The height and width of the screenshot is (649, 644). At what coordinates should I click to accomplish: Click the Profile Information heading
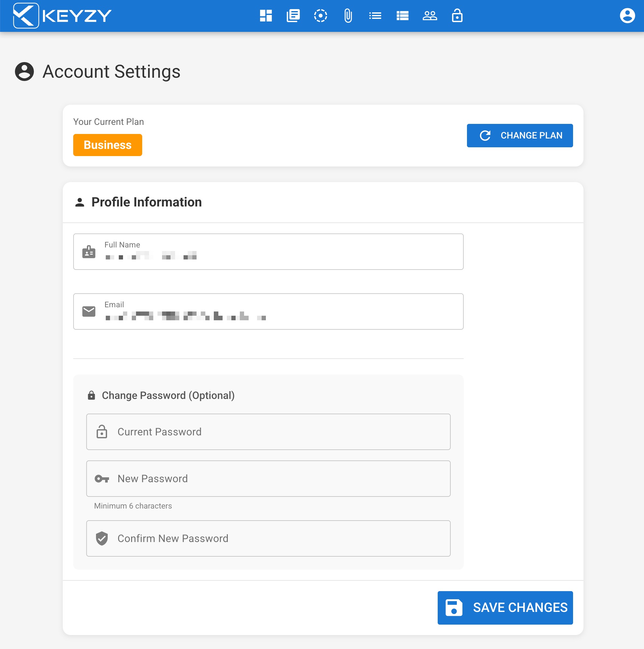pos(146,202)
